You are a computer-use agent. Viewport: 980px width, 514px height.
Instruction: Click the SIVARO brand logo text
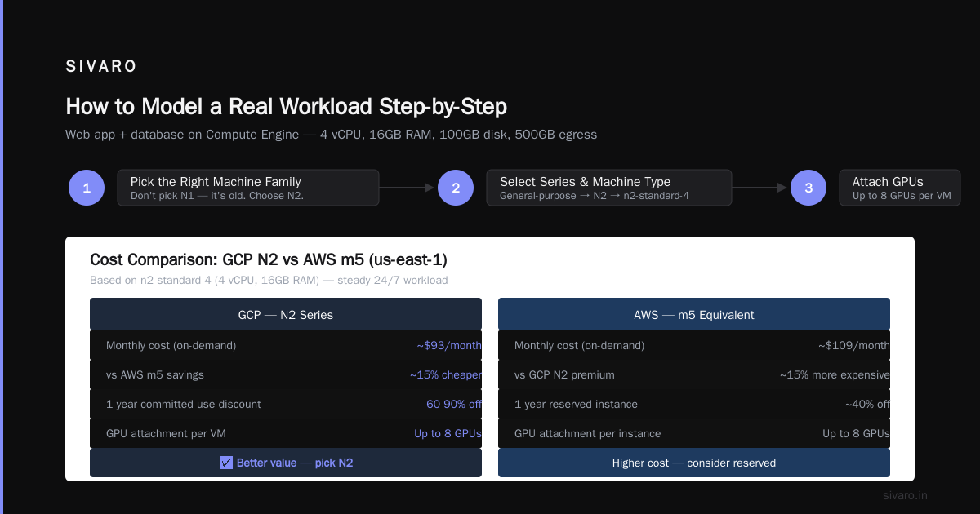(101, 67)
